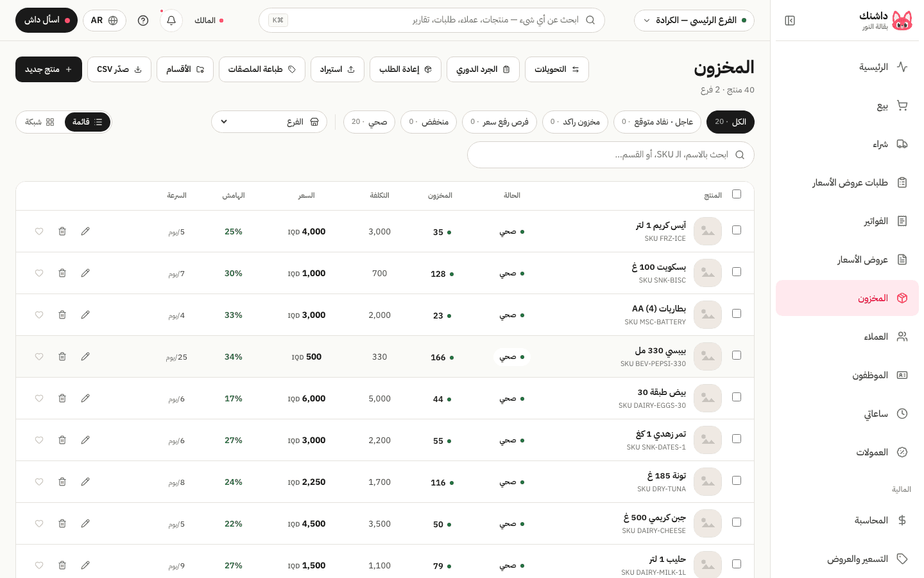Click the global ابحث عن أي شيء search bar
This screenshot has height=578, width=924.
pos(432,21)
